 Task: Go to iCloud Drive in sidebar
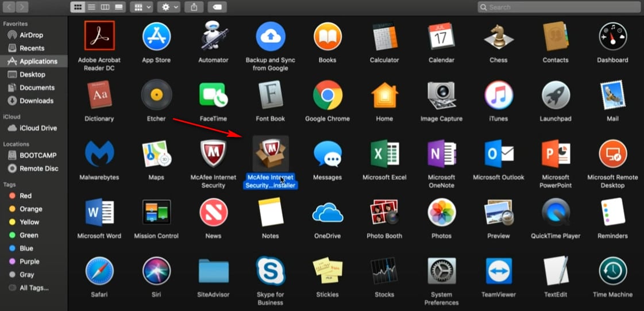click(x=38, y=128)
